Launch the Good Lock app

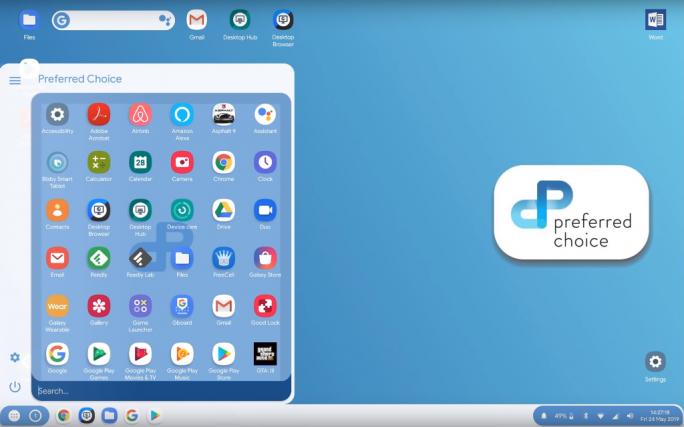click(265, 306)
